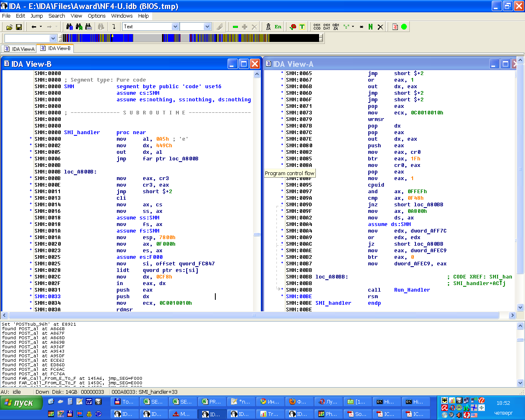Click the lidt instruction in View-B
Viewport: 525px width, 420px height.
(123, 270)
